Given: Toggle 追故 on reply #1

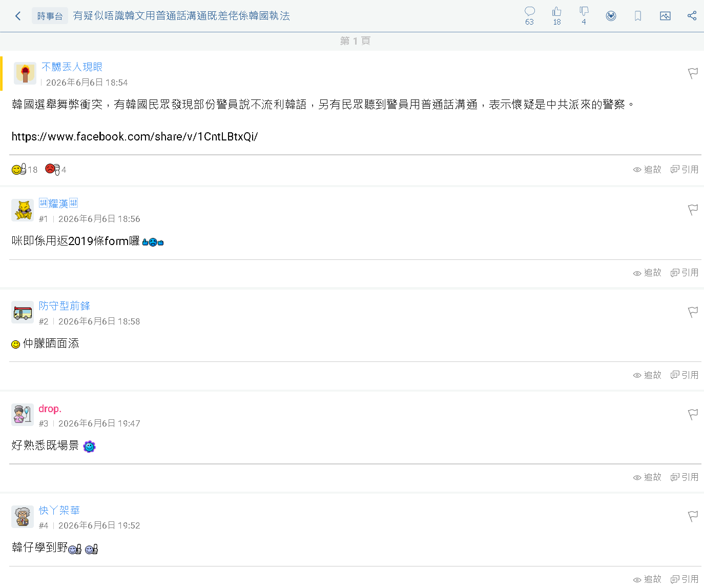Looking at the screenshot, I should (x=647, y=273).
